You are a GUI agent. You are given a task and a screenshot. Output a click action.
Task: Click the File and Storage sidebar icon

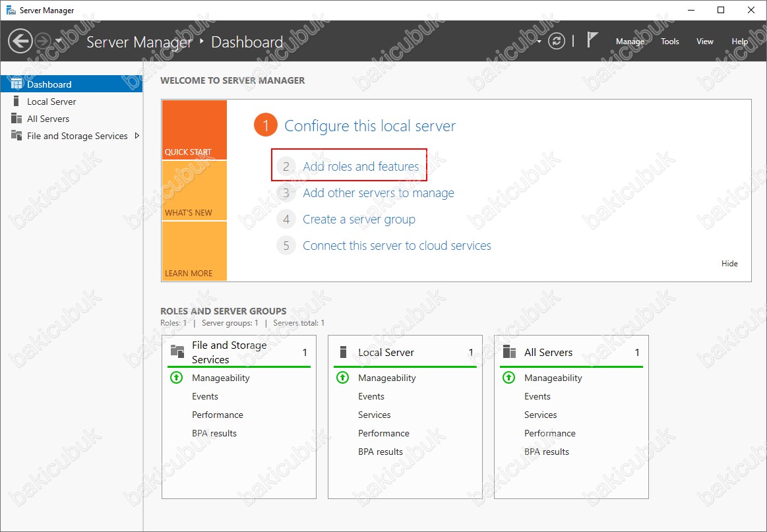coord(16,135)
